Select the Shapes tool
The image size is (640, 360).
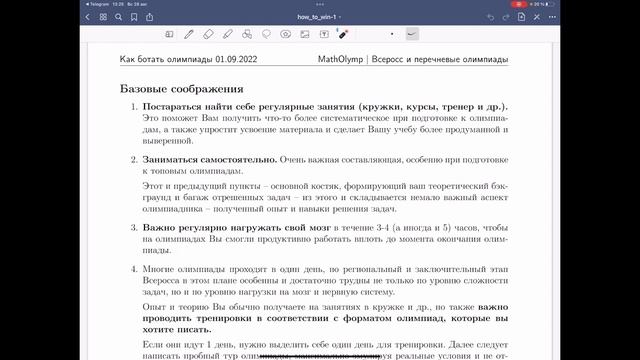click(247, 34)
